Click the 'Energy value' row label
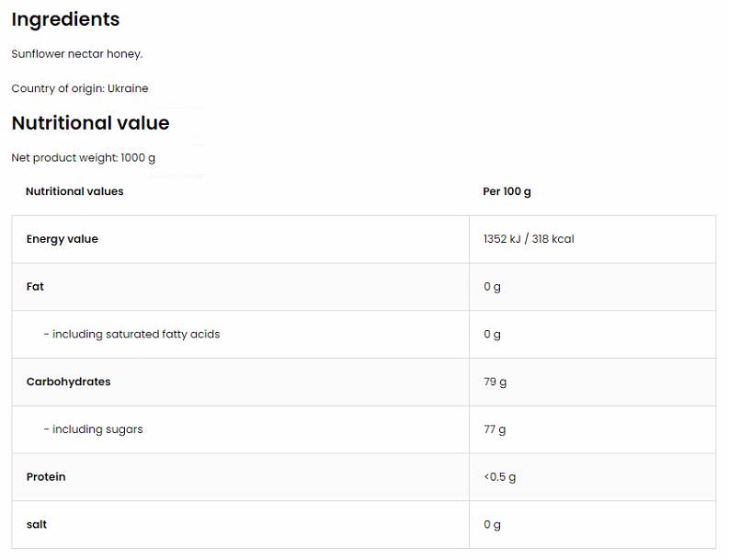Image resolution: width=729 pixels, height=560 pixels. coord(62,239)
